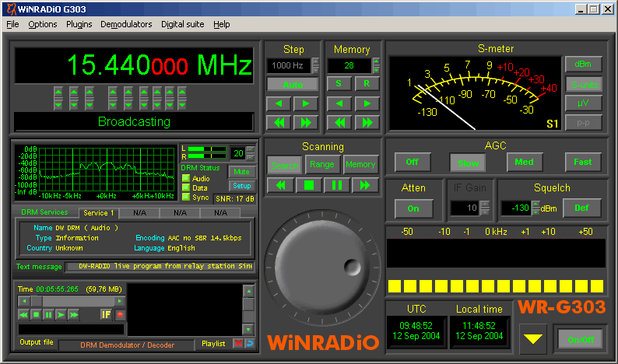Toggle the Atten On button
This screenshot has height=364, width=618.
coord(413,208)
